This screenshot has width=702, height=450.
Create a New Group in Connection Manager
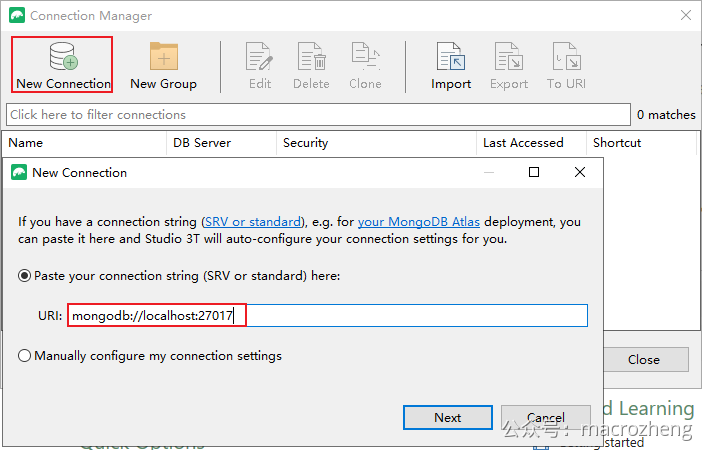coord(163,65)
